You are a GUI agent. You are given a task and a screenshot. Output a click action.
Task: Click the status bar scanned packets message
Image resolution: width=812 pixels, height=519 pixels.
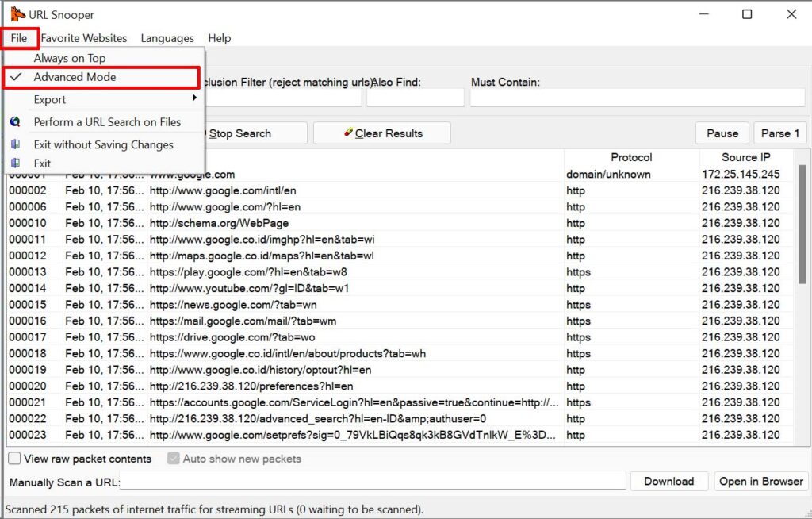(214, 509)
